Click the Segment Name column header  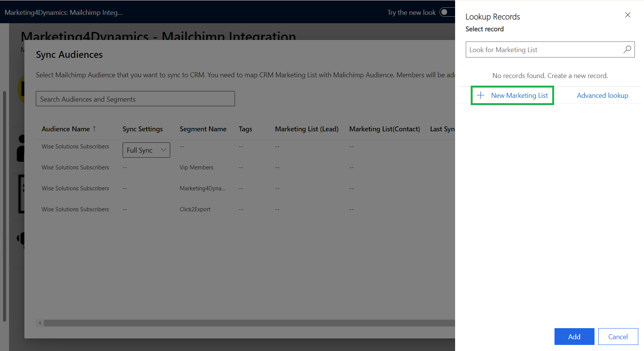click(x=203, y=129)
